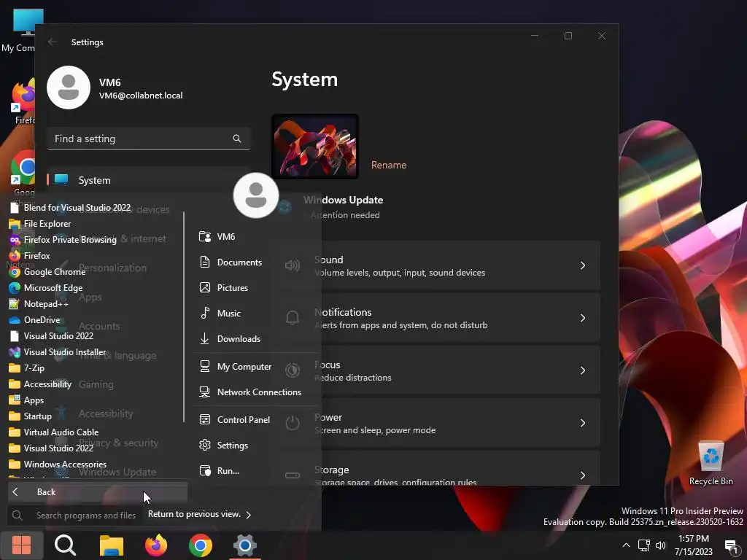Go Back to the previous start menu view
The height and width of the screenshot is (560, 747).
(x=98, y=492)
